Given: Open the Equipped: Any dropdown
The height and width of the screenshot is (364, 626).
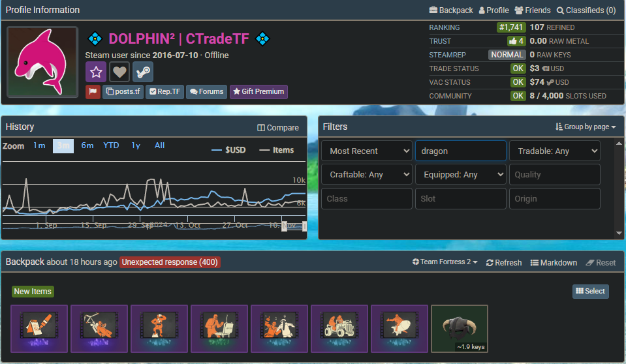Looking at the screenshot, I should click(461, 175).
